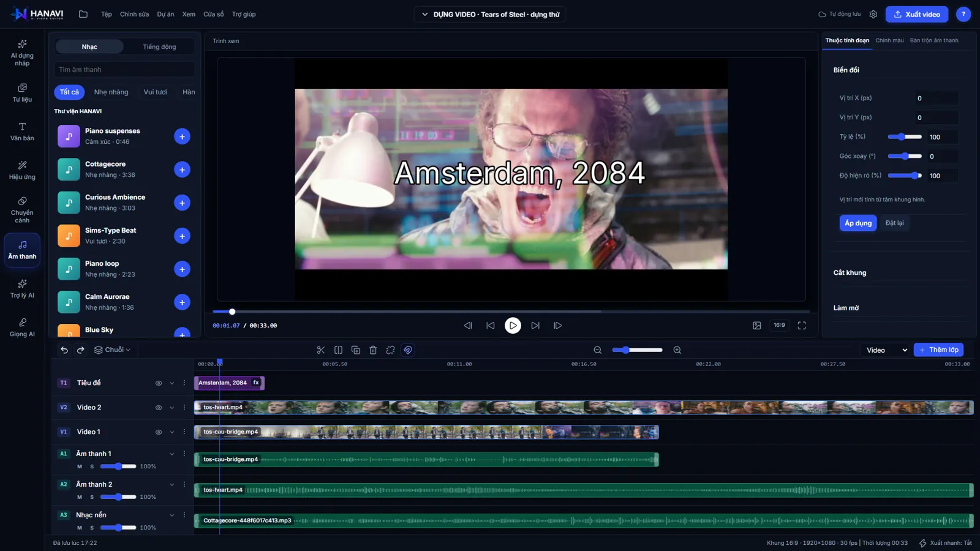Screen dimensions: 980x551
Task: Play the preview video
Action: click(x=513, y=326)
